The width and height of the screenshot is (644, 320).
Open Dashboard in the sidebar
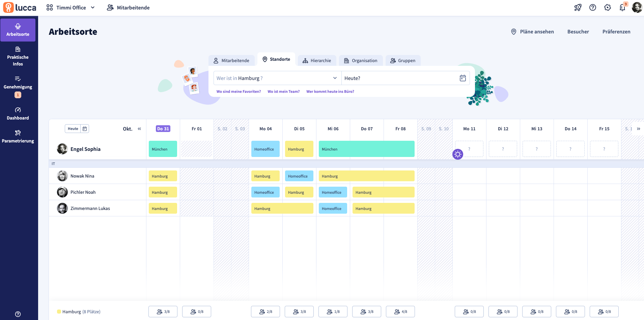point(18,114)
